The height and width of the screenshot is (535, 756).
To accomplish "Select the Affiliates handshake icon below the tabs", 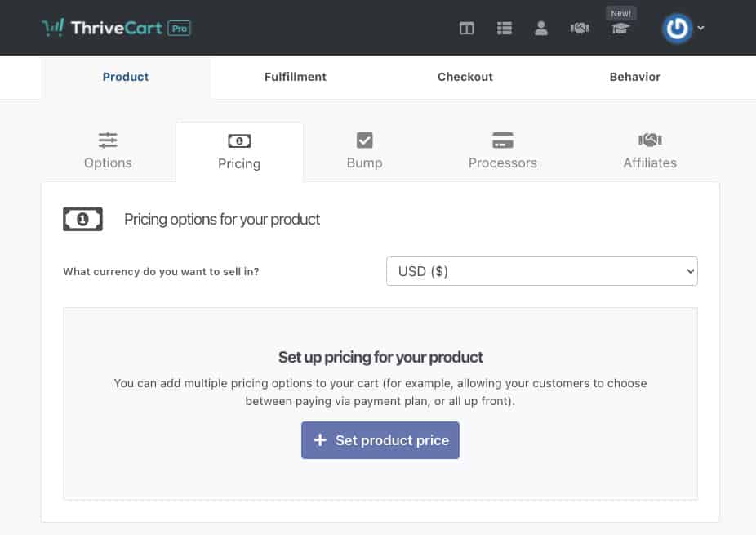I will 650,140.
